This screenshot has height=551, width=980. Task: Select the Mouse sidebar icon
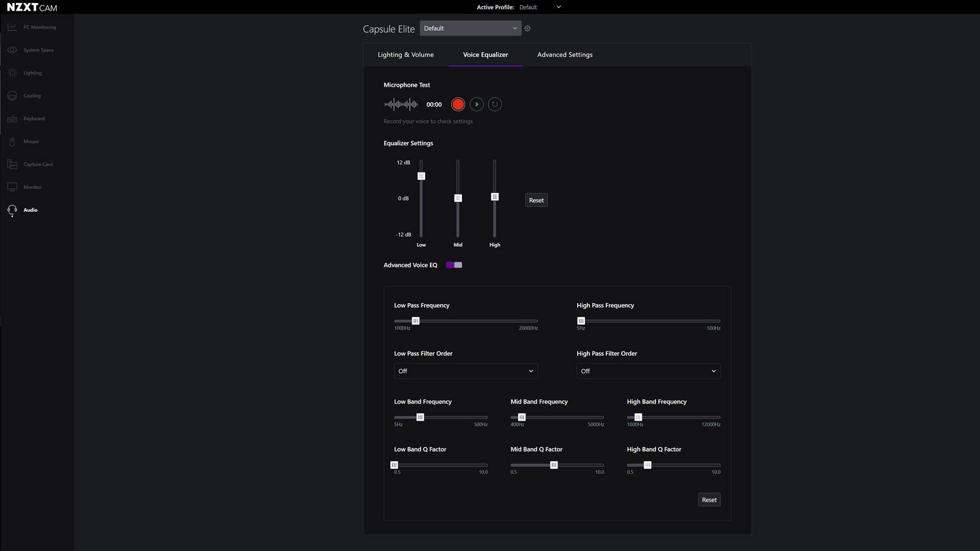(x=12, y=141)
